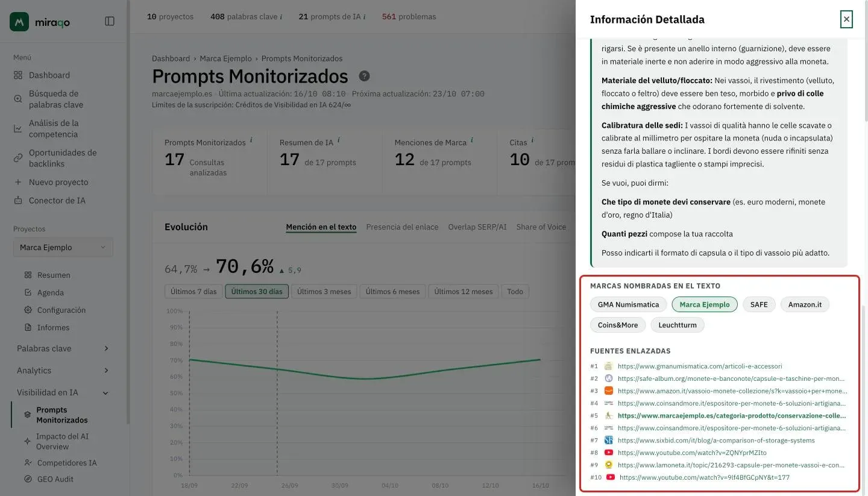Screen dimensions: 868x496
Task: Click the Competidores IA people icon
Action: pyautogui.click(x=28, y=463)
